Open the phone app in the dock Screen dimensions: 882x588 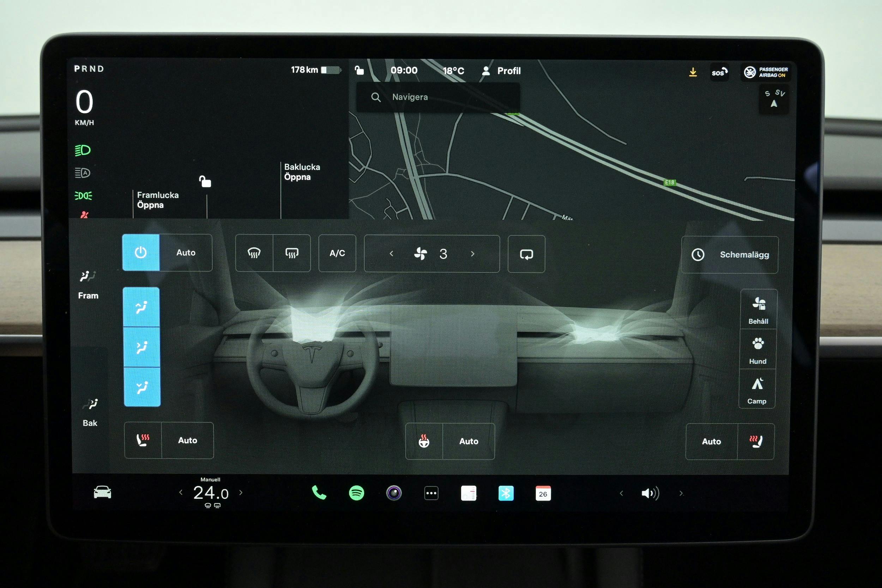coord(319,493)
